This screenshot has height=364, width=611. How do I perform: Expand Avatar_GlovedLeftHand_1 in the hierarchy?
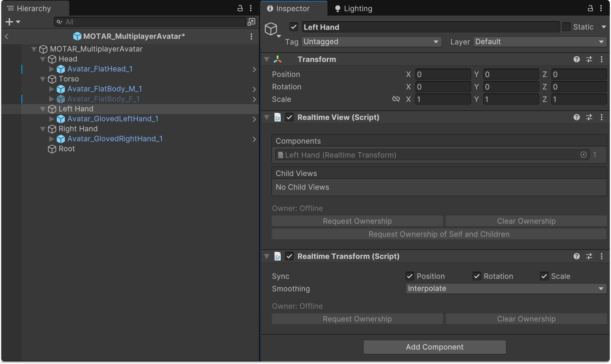click(51, 119)
